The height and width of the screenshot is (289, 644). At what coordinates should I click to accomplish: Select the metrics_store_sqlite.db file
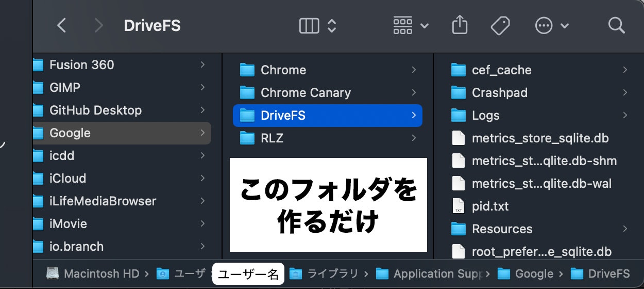tap(539, 138)
